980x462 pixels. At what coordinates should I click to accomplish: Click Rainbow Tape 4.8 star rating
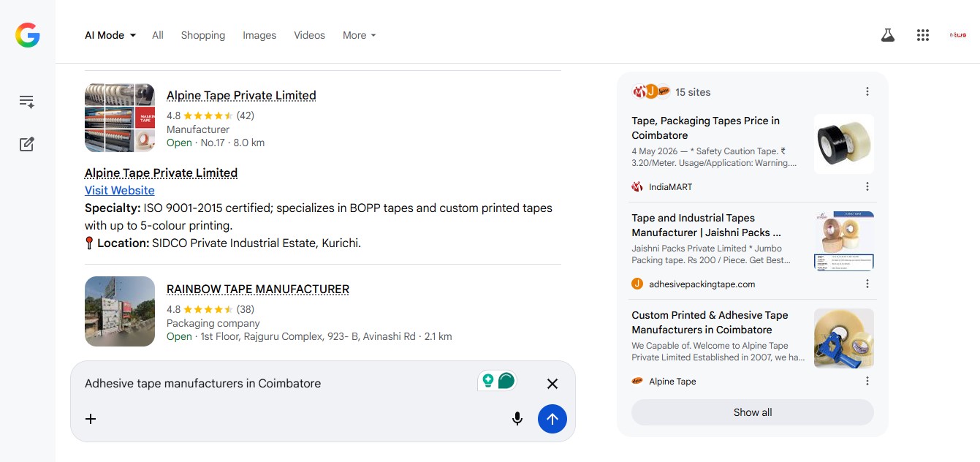click(x=210, y=309)
